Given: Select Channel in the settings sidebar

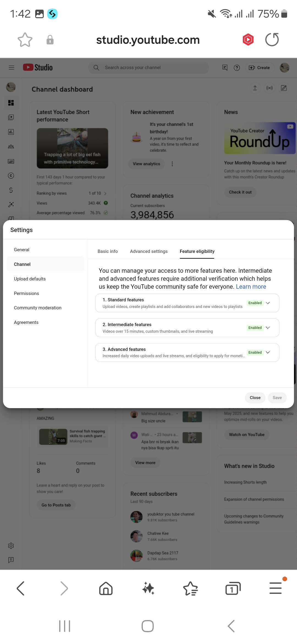Looking at the screenshot, I should click(x=45, y=264).
